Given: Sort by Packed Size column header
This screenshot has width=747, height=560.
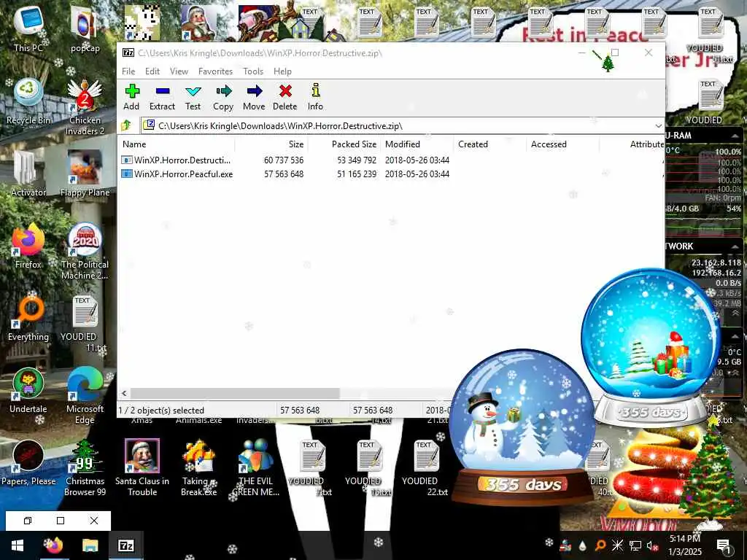Looking at the screenshot, I should click(344, 144).
